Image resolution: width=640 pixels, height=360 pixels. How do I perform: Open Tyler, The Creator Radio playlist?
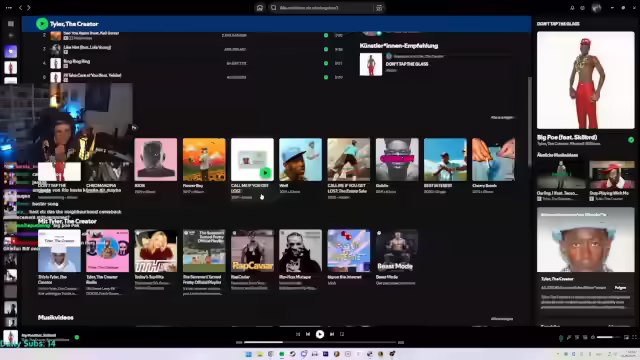[x=107, y=261]
